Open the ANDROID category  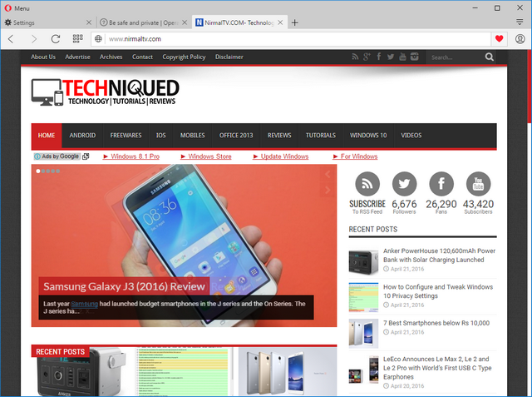82,136
